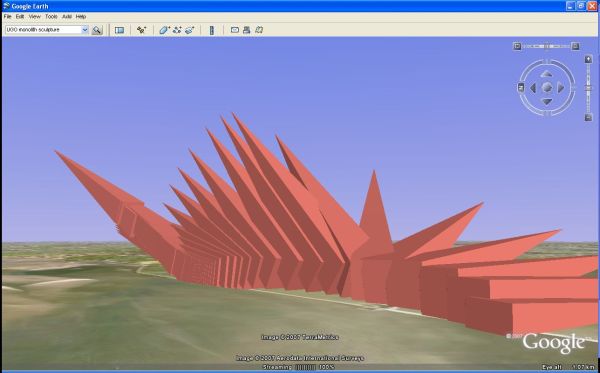This screenshot has height=373, width=600.
Task: Click inside the search input field
Action: [43, 29]
